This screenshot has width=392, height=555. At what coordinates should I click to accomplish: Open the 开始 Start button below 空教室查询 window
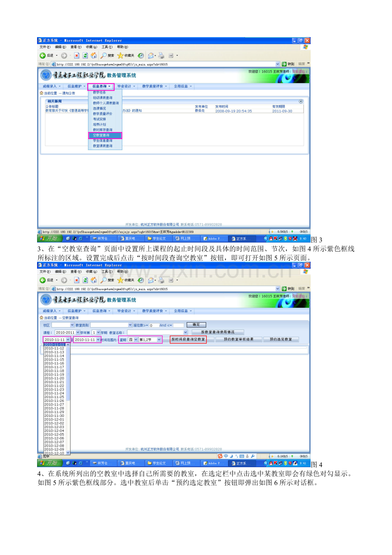49,463
